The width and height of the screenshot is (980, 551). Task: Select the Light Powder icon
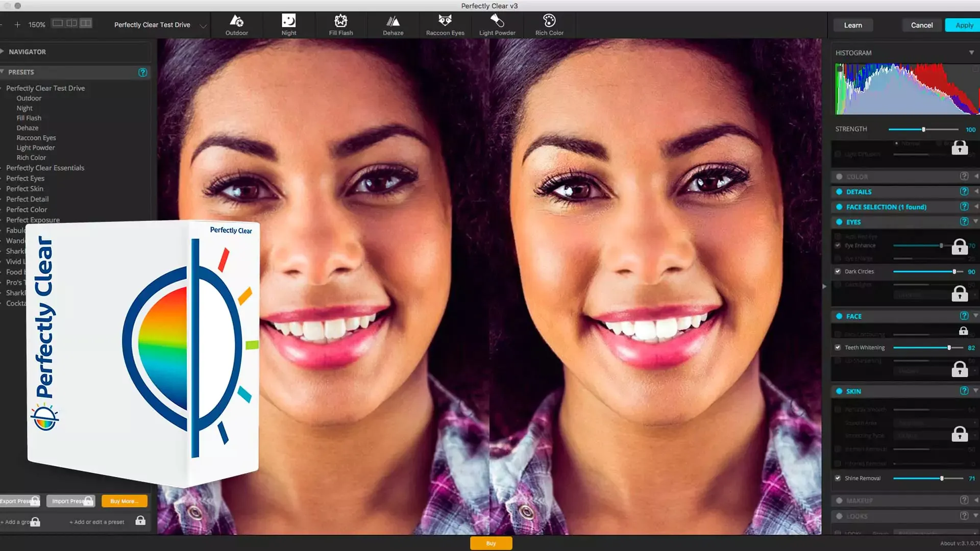coord(497,21)
